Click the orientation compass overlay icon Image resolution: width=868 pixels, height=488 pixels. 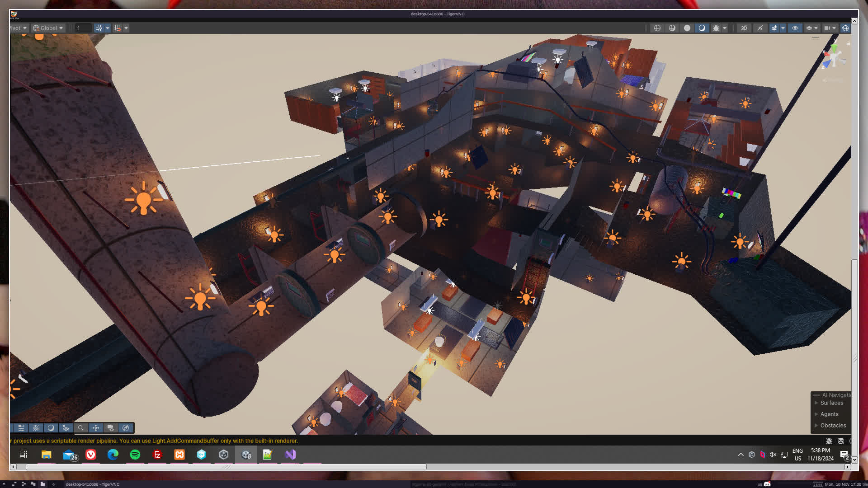(126, 428)
